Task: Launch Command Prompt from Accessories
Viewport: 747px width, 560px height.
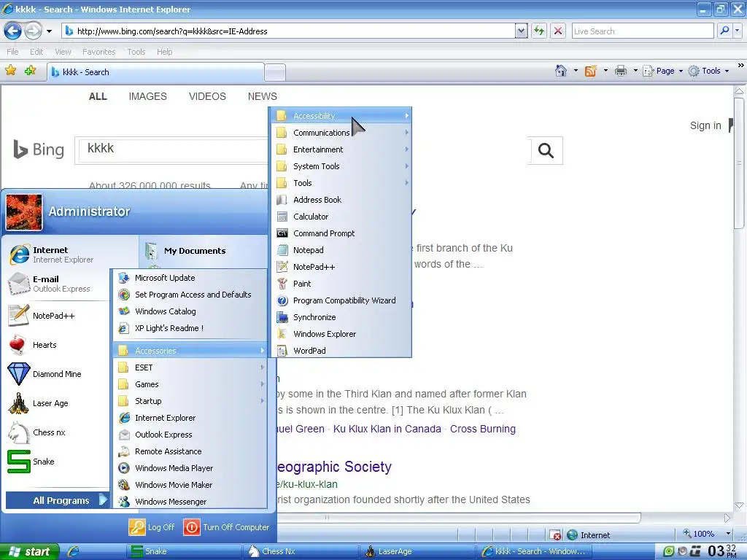Action: click(x=341, y=233)
